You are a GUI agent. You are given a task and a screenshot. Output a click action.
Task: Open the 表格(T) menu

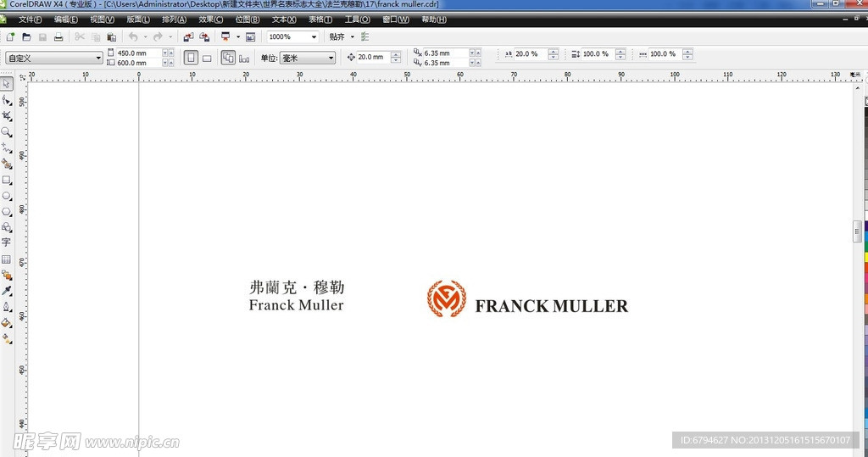(x=320, y=20)
